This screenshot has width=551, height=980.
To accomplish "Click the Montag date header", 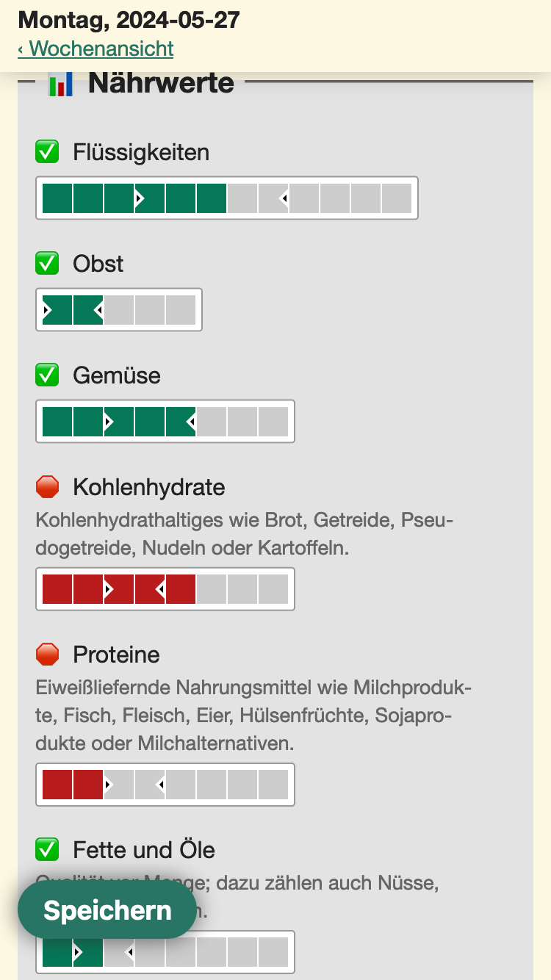I will (129, 20).
